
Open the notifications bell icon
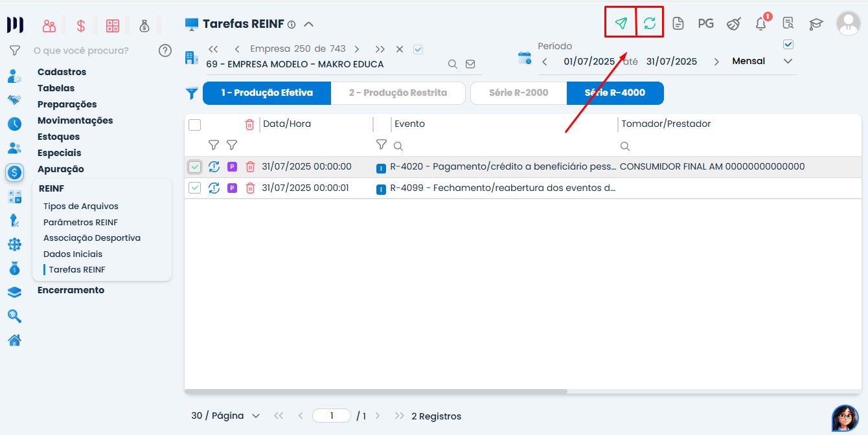761,24
